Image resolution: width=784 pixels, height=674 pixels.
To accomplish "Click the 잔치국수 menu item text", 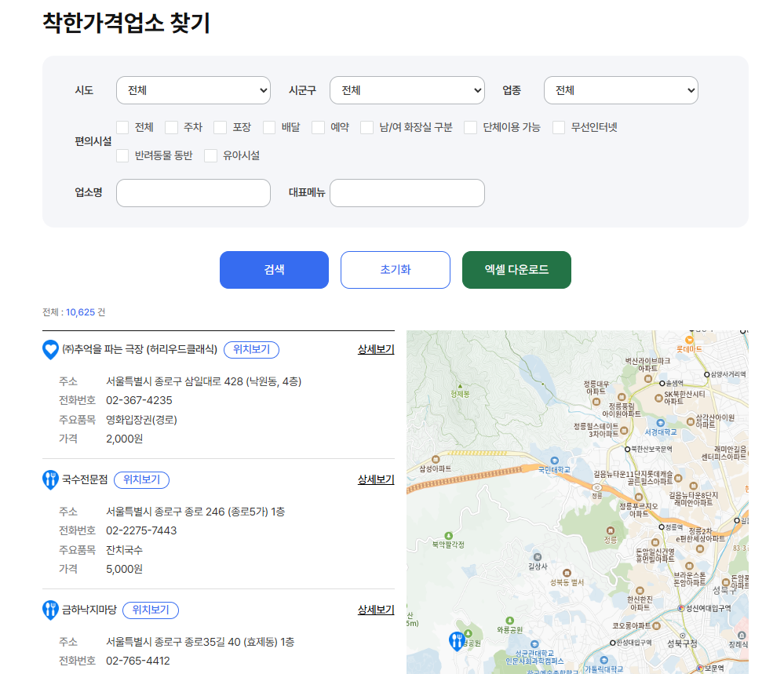I will pyautogui.click(x=125, y=550).
